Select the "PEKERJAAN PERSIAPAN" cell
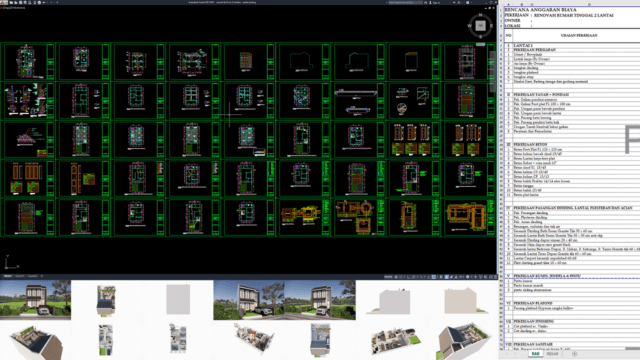The width and height of the screenshot is (640, 360). click(x=534, y=50)
